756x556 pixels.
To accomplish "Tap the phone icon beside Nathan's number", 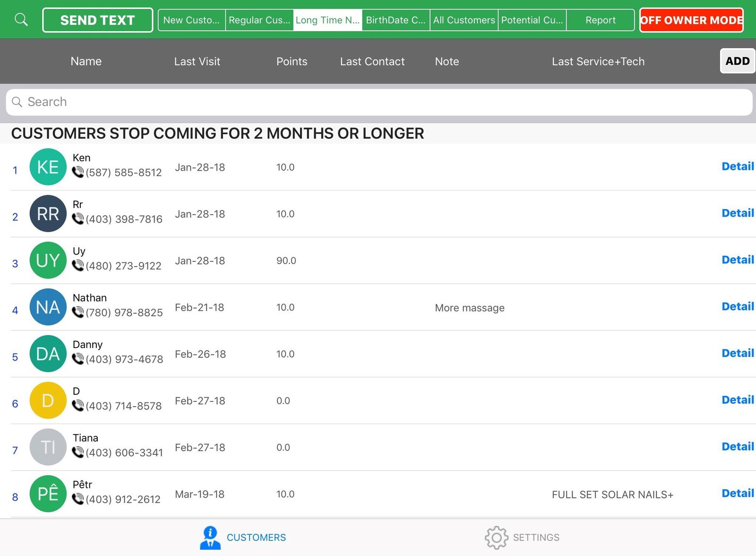I will click(x=78, y=312).
